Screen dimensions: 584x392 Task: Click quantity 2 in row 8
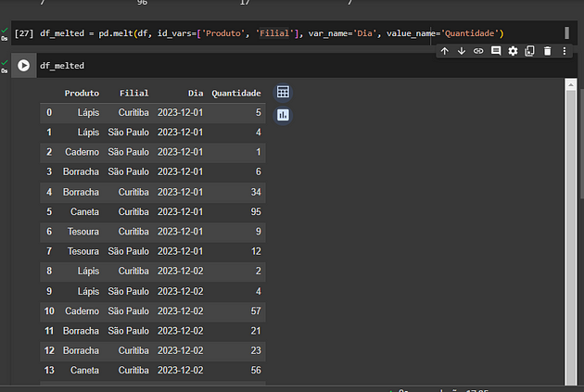(258, 271)
